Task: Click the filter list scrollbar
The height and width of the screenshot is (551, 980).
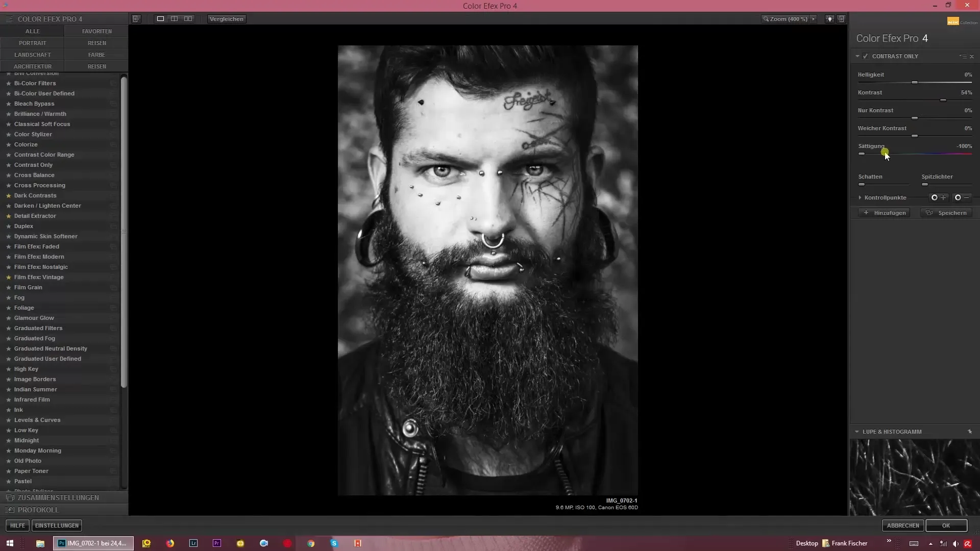Action: (124, 232)
